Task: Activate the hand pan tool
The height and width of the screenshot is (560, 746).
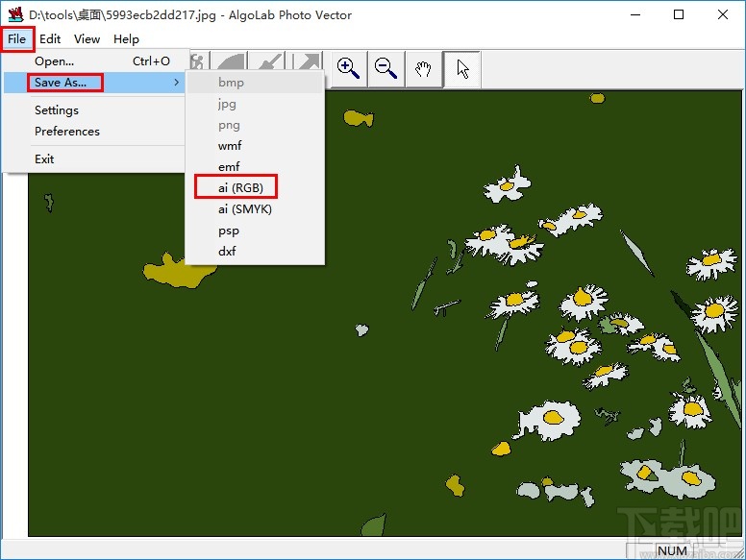Action: [423, 69]
